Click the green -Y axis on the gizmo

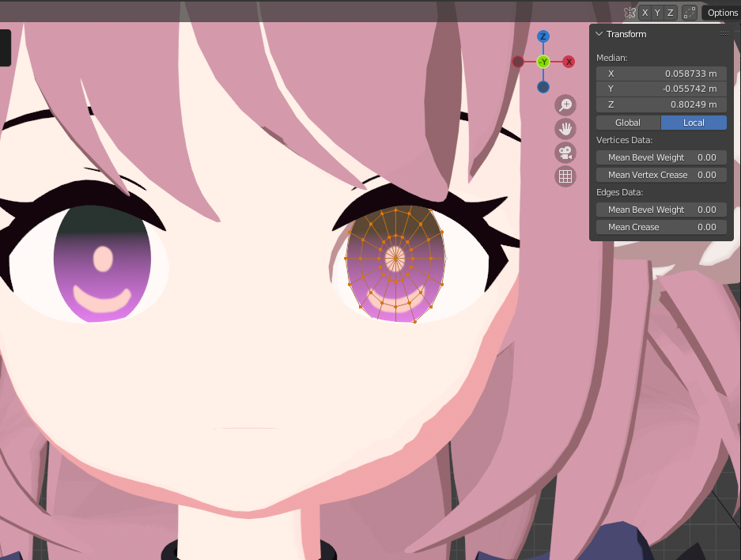tap(543, 62)
